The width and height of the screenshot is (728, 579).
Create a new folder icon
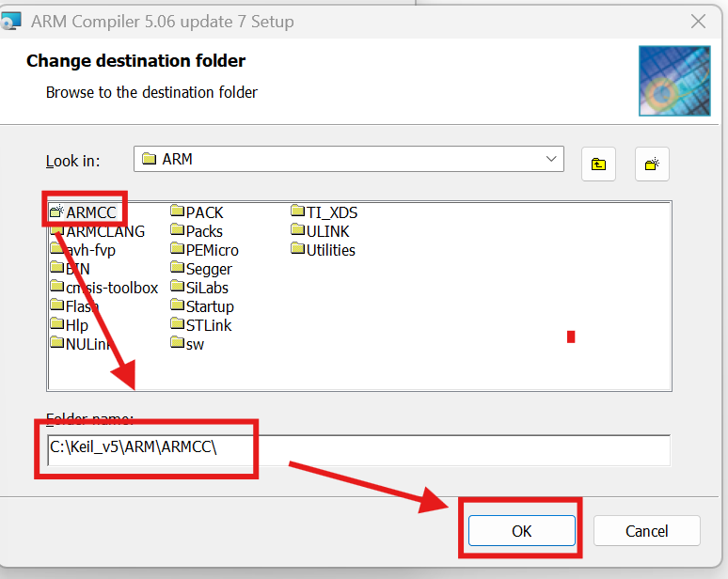click(x=652, y=164)
